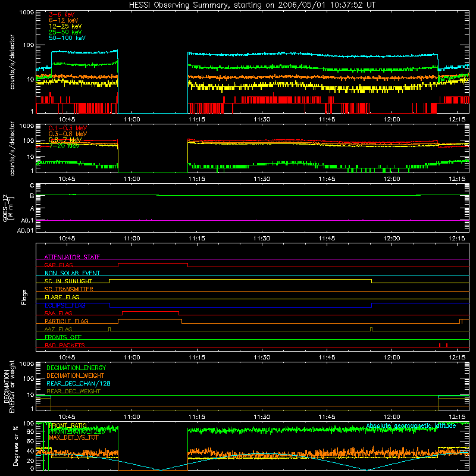Click the PARTICLE_FLAG label

[67, 321]
